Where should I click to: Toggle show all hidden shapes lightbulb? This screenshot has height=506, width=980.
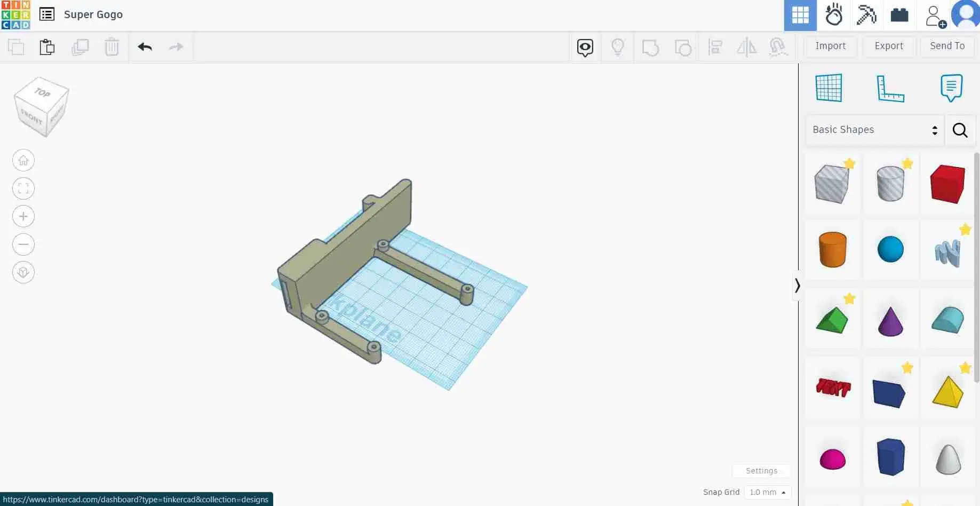617,47
